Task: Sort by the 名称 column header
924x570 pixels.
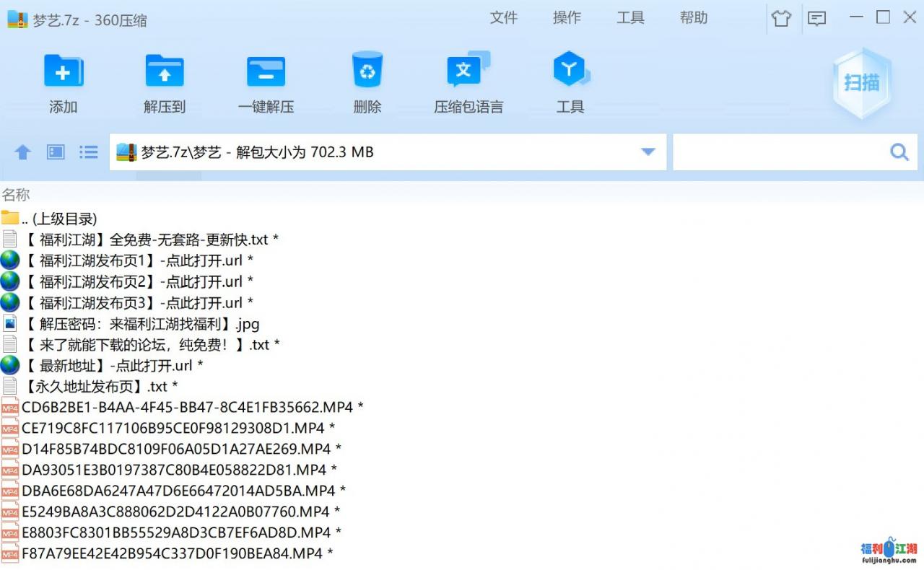Action: point(16,195)
